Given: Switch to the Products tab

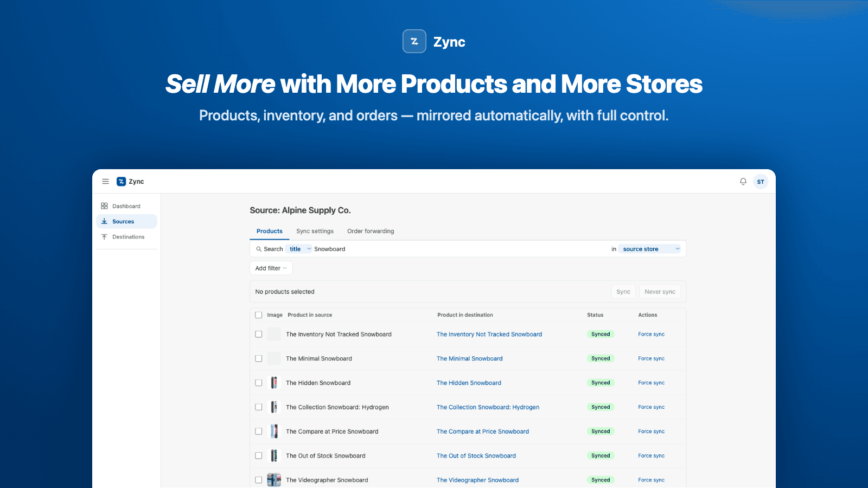Looking at the screenshot, I should click(x=270, y=231).
